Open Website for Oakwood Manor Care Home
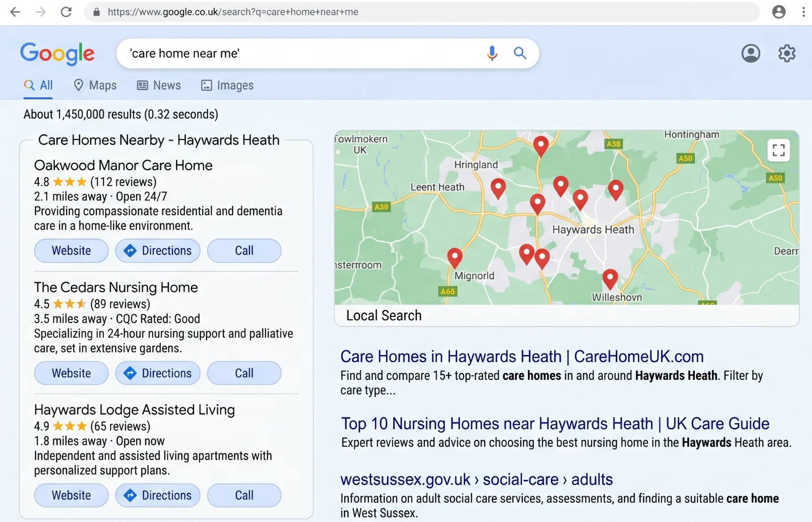This screenshot has height=522, width=812. click(x=72, y=250)
